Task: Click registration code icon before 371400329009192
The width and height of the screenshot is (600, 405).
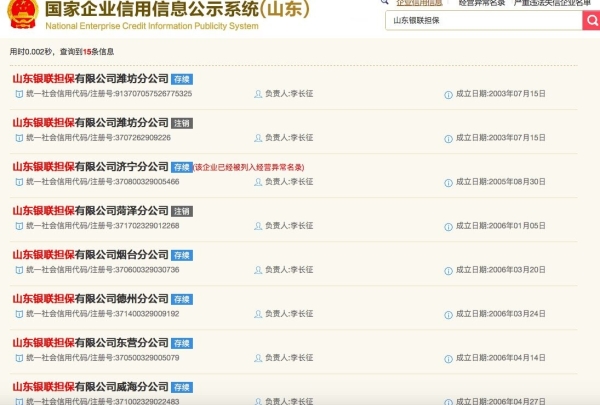Action: coord(19,314)
